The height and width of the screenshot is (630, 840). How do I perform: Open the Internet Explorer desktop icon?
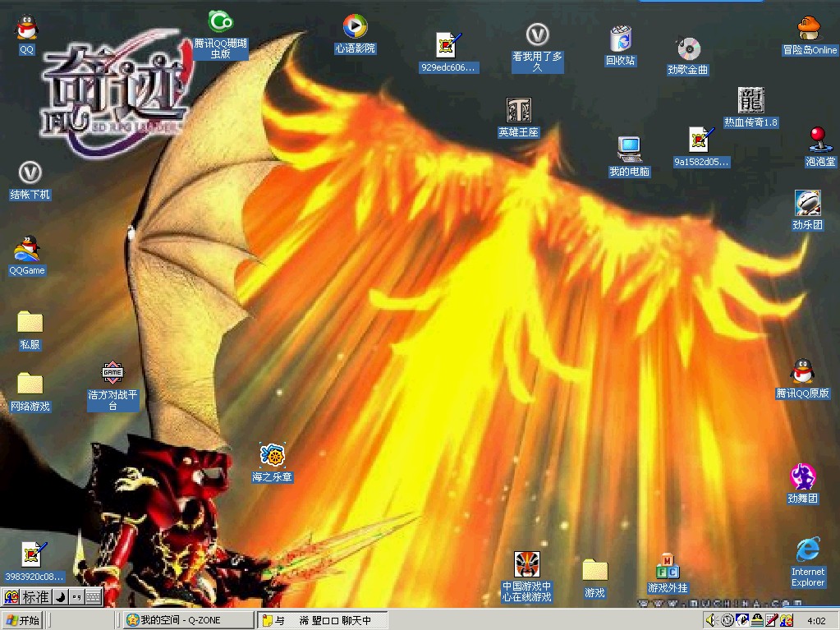[x=808, y=550]
